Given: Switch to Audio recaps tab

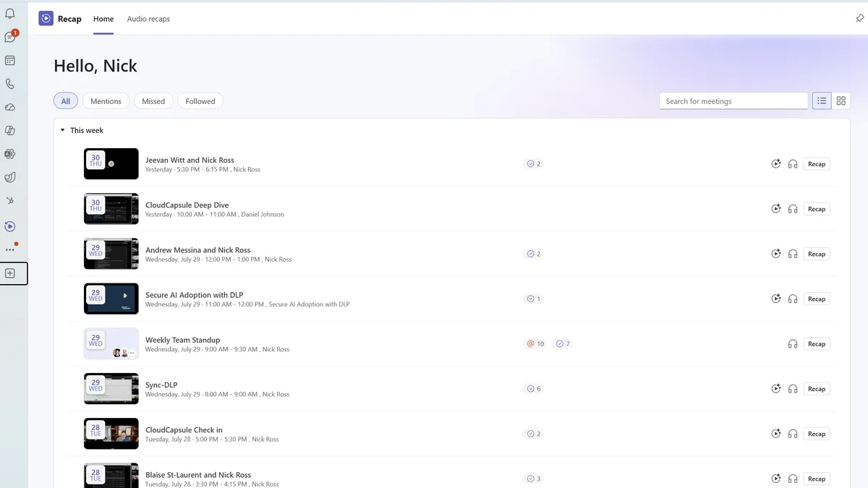Looking at the screenshot, I should click(148, 19).
